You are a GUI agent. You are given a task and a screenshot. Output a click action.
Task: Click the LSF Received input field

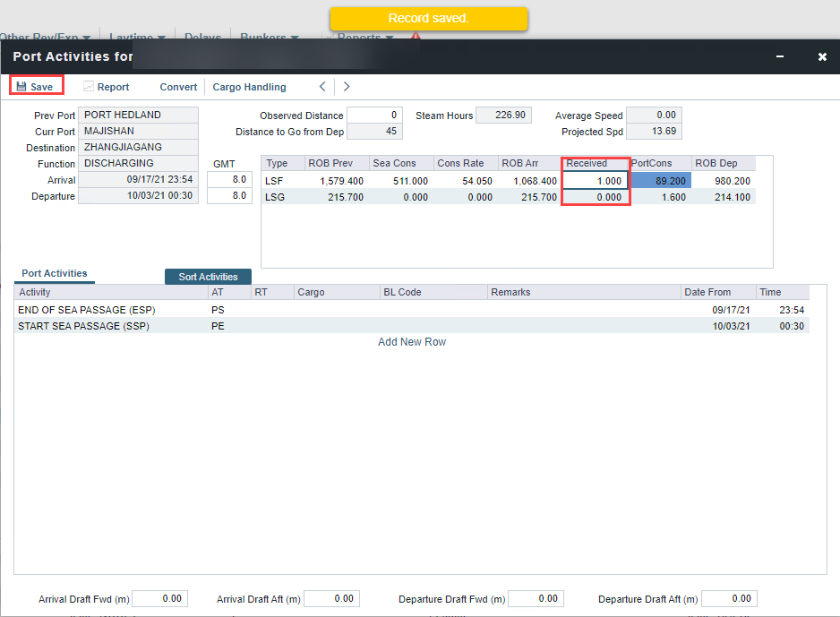point(596,181)
